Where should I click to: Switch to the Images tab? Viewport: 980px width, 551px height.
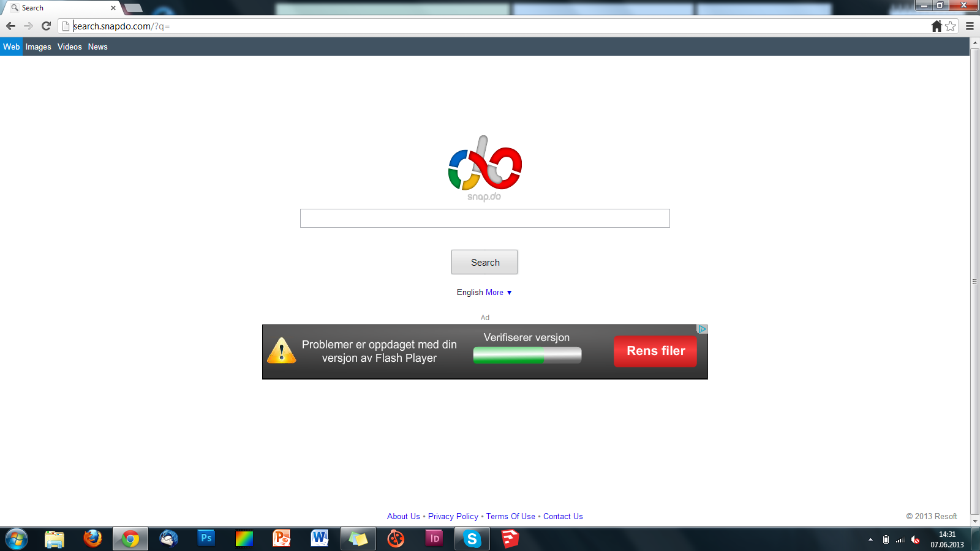(x=38, y=47)
